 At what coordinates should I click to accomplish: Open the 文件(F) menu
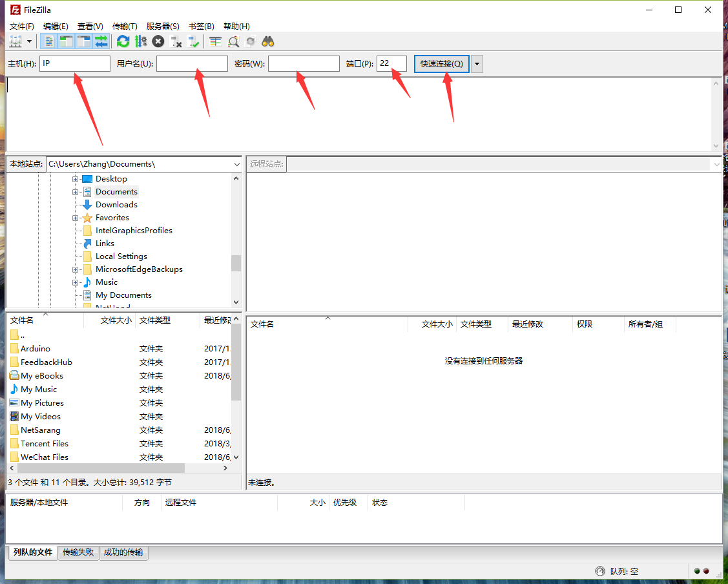coord(22,26)
